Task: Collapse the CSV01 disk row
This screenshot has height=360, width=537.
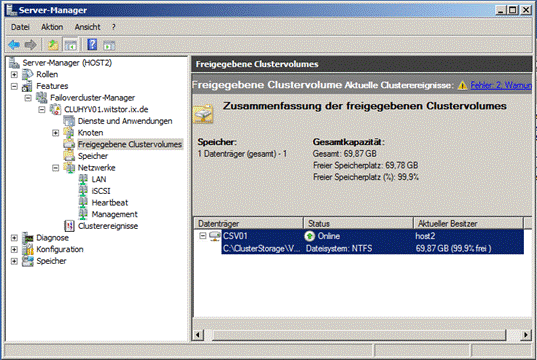Action: coord(203,236)
